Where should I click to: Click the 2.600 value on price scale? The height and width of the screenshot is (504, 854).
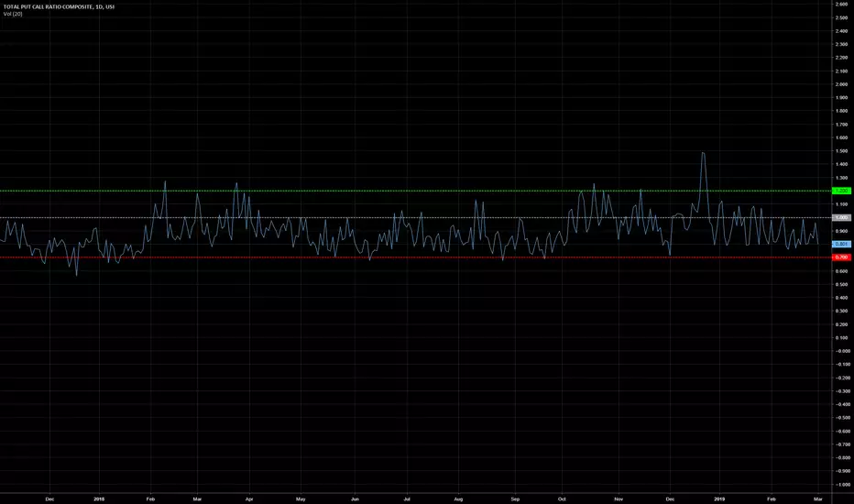point(841,5)
